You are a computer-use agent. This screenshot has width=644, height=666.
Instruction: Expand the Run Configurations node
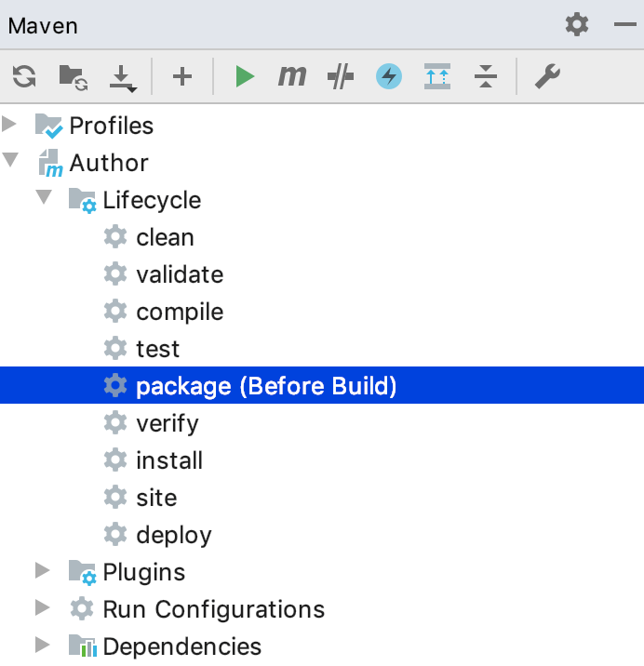click(x=43, y=607)
